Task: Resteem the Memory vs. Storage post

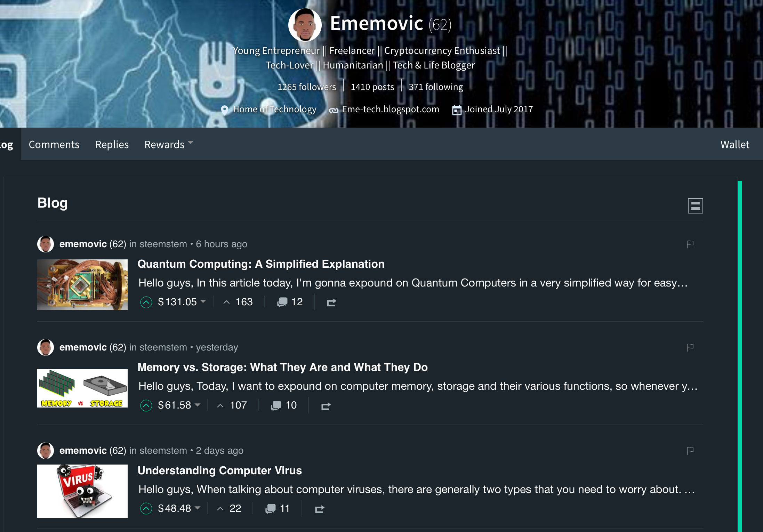Action: (326, 406)
